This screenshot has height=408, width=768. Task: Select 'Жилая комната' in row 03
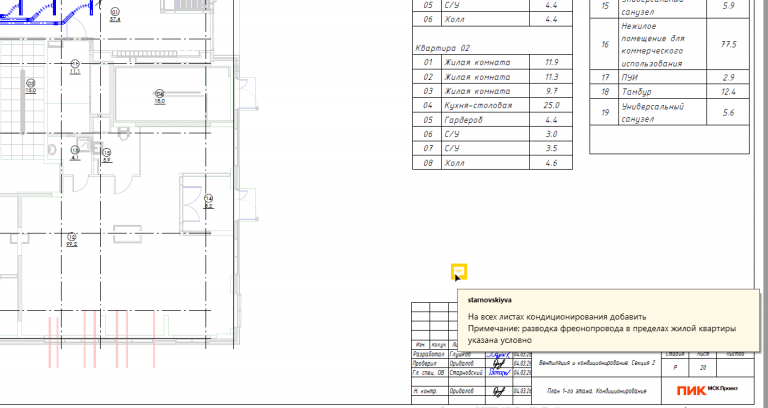[477, 91]
